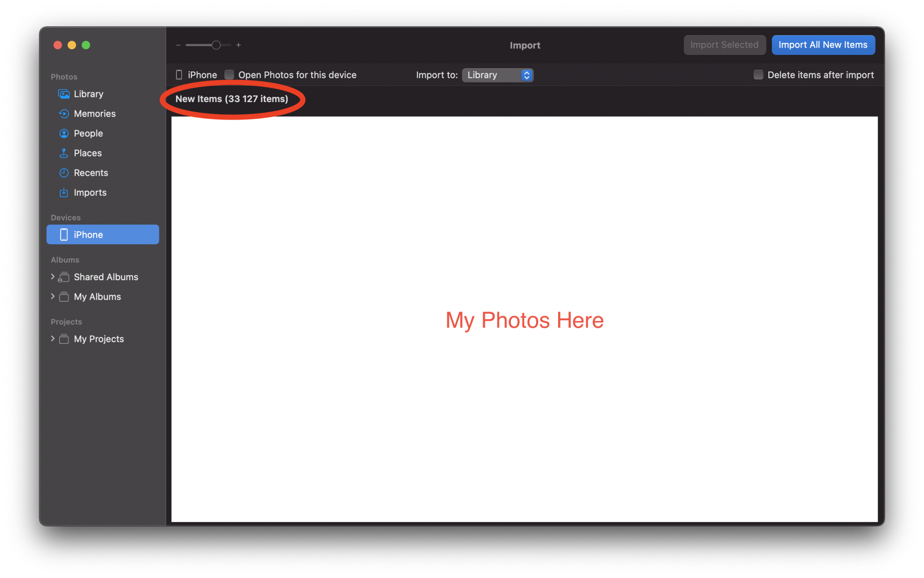Click the Recents clock icon

64,173
